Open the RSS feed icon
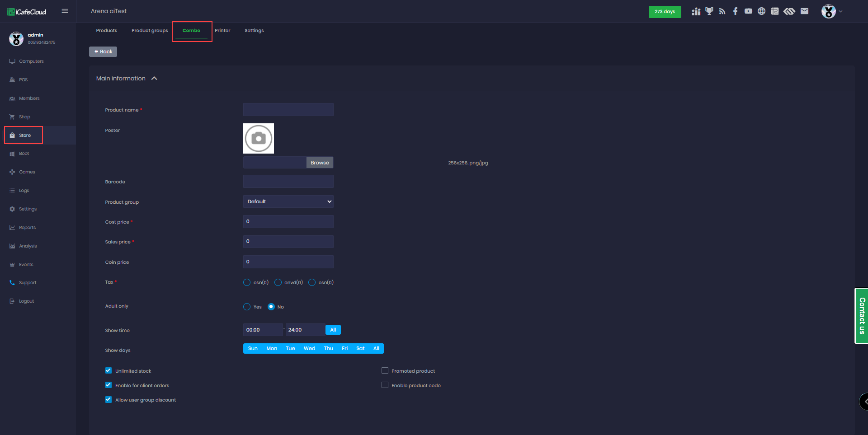The image size is (868, 435). [x=722, y=11]
